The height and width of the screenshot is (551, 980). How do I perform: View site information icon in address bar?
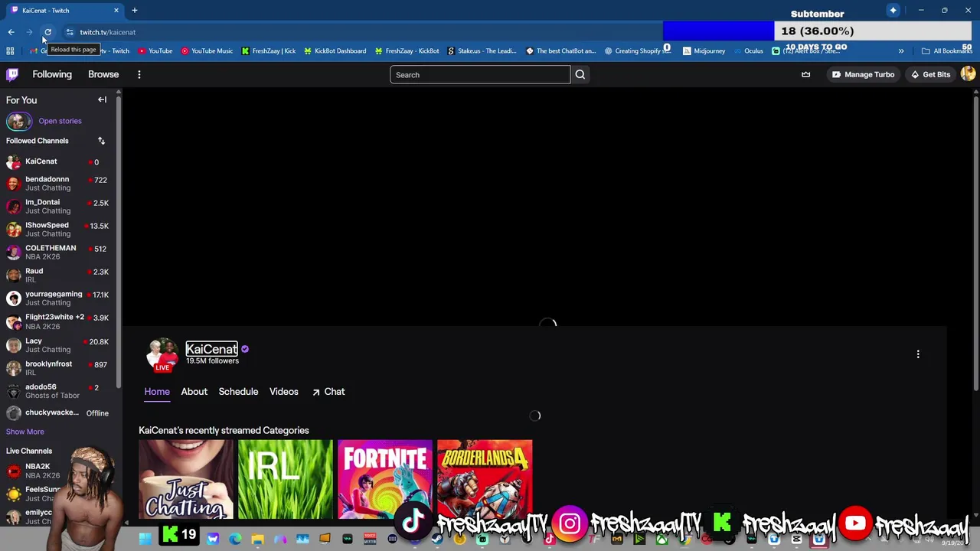click(70, 32)
